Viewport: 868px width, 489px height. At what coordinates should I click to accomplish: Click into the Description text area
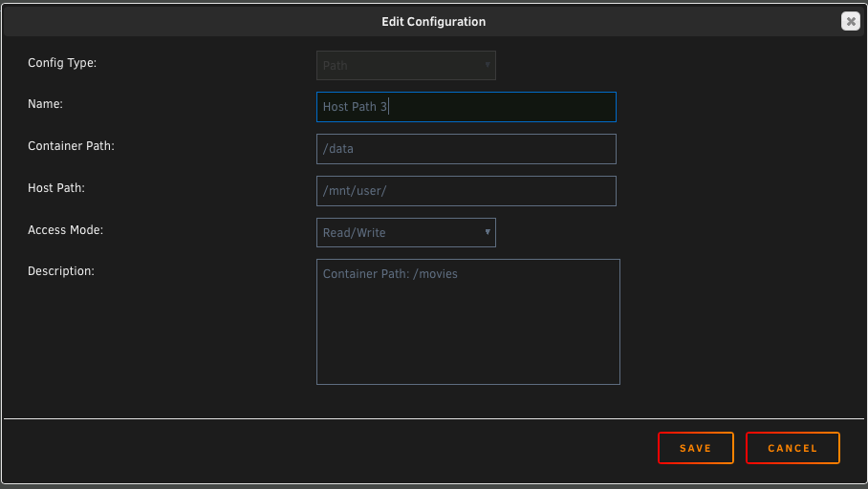(467, 322)
